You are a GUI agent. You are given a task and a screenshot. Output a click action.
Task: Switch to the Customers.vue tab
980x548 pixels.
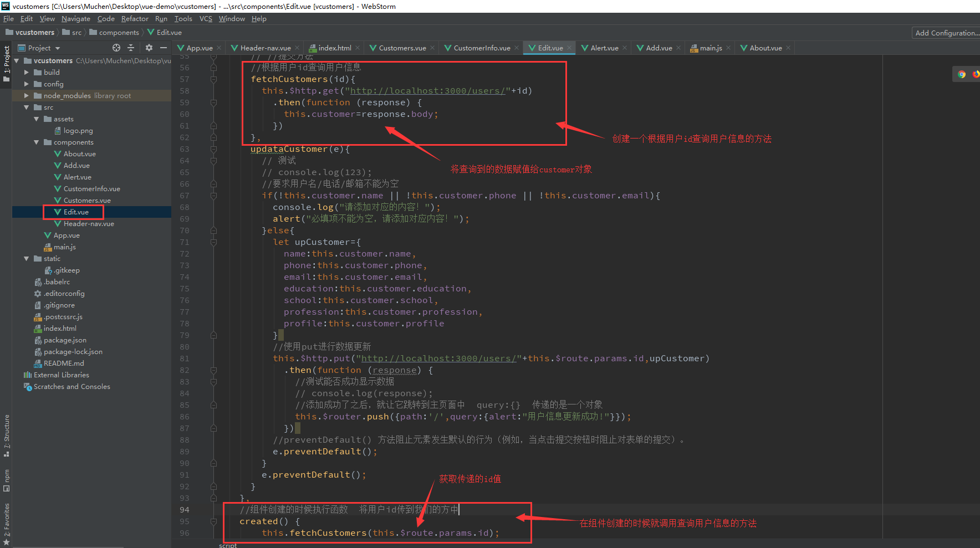pos(402,48)
